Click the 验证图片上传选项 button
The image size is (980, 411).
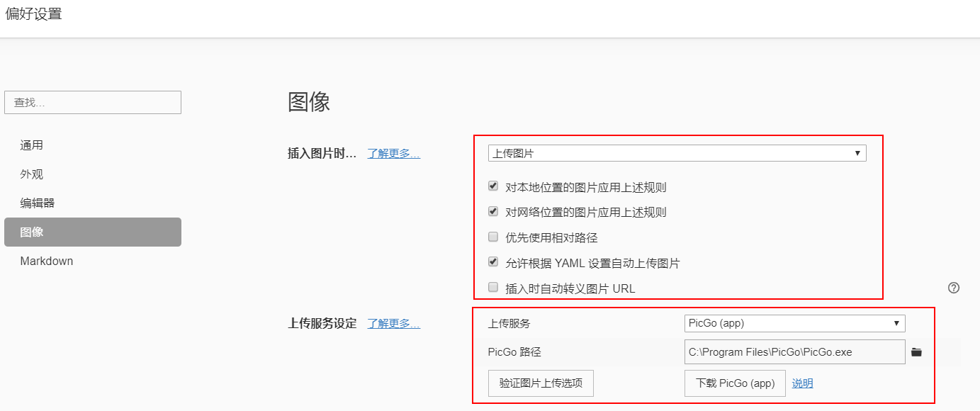pyautogui.click(x=541, y=383)
